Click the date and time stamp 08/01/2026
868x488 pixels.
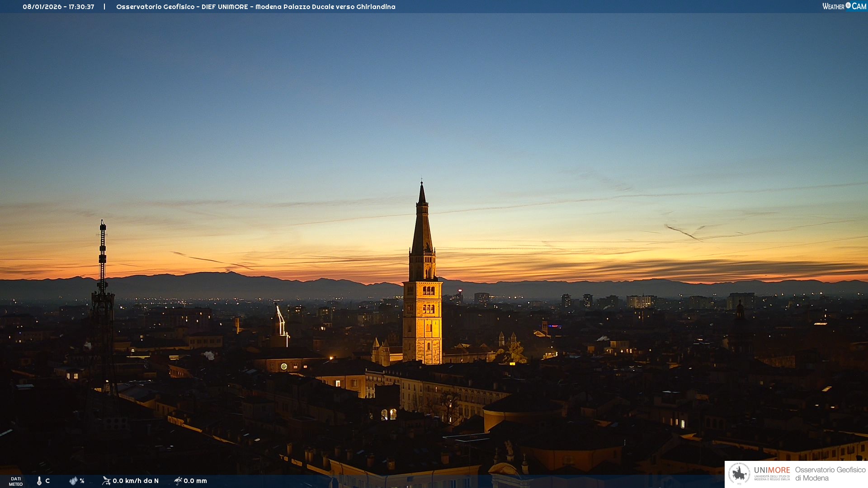[58, 7]
